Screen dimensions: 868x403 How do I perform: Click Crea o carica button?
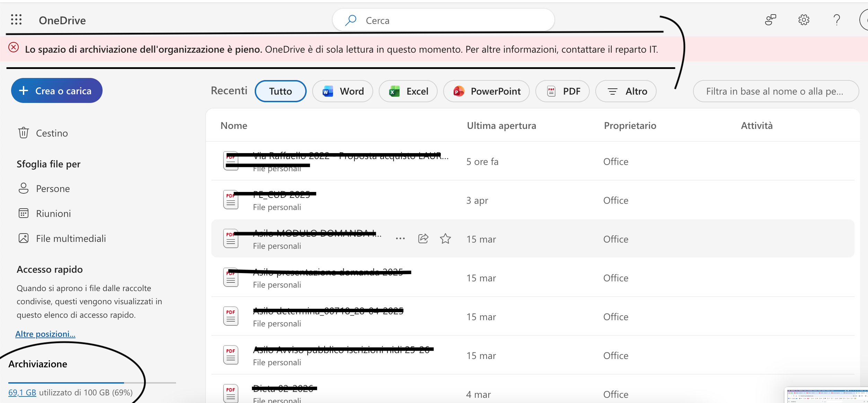57,90
